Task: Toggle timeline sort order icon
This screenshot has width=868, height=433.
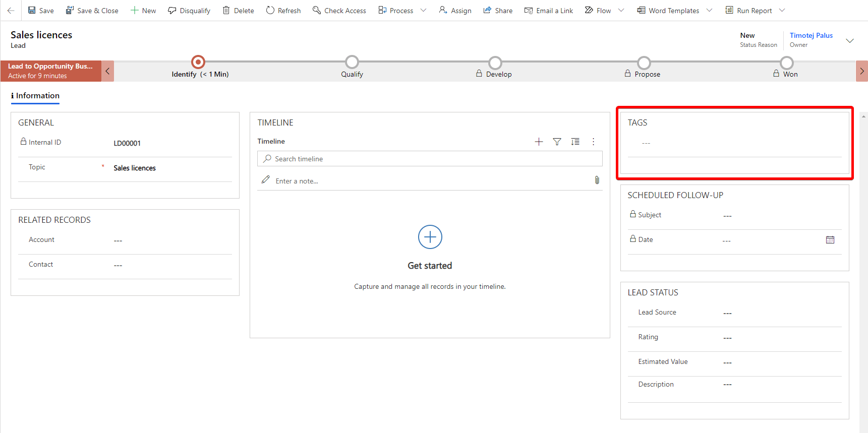Action: click(x=575, y=142)
